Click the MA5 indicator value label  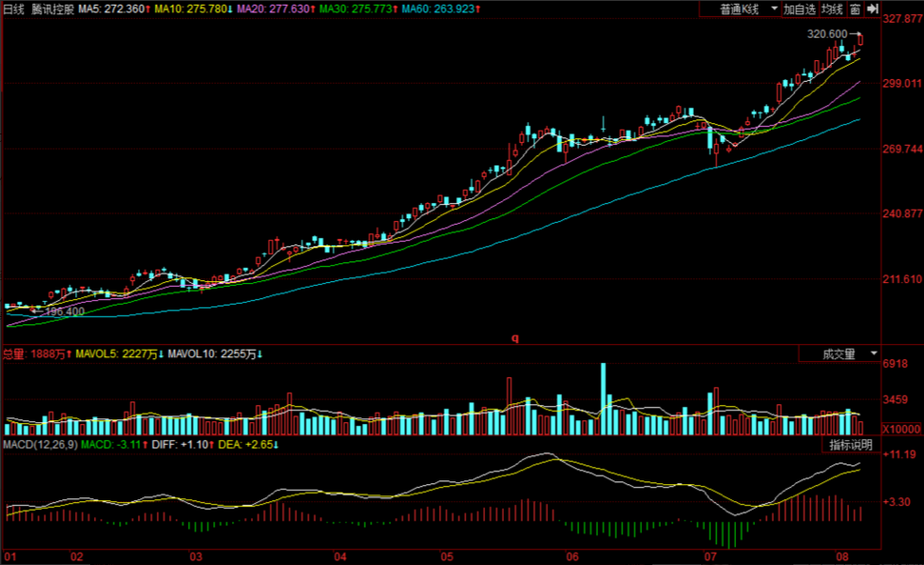113,8
